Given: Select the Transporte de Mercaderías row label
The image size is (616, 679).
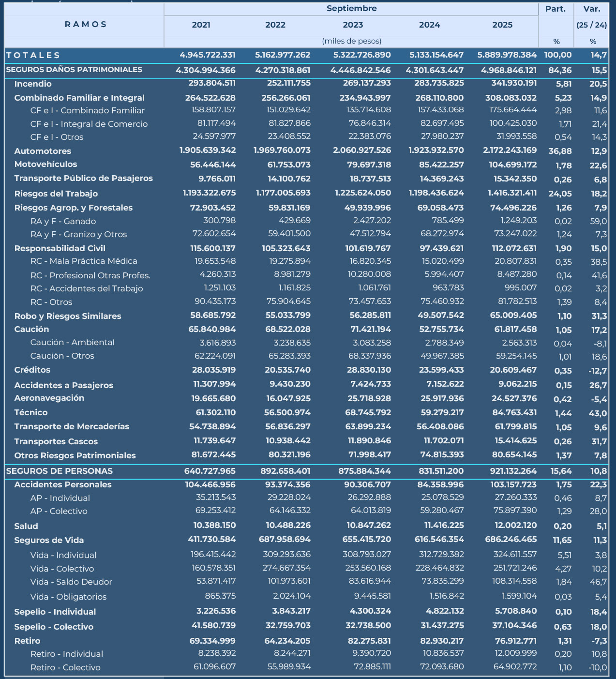Looking at the screenshot, I should pyautogui.click(x=72, y=427).
